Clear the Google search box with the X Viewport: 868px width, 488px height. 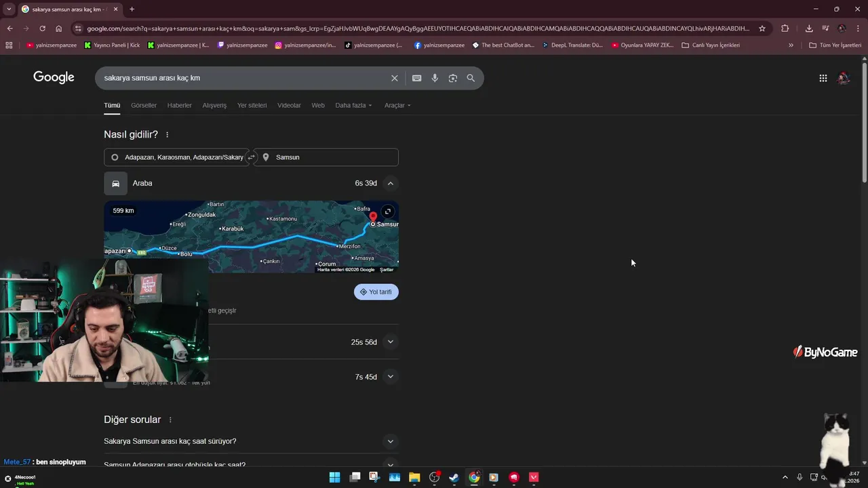394,78
